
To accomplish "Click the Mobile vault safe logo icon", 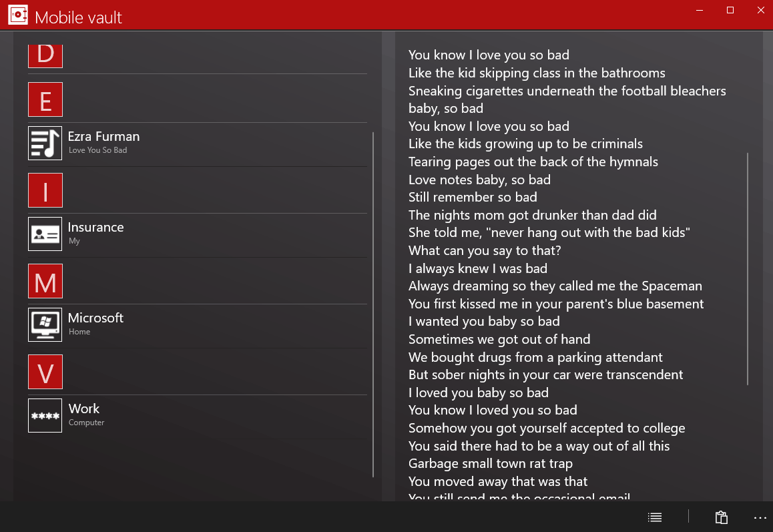I will [18, 15].
